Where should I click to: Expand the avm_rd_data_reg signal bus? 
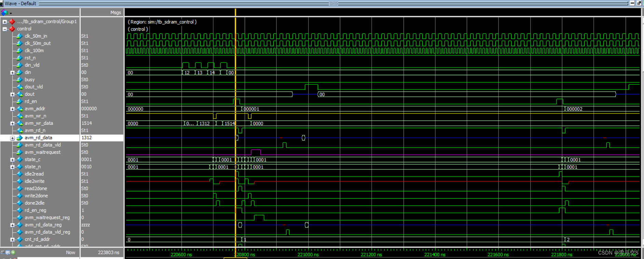click(12, 225)
